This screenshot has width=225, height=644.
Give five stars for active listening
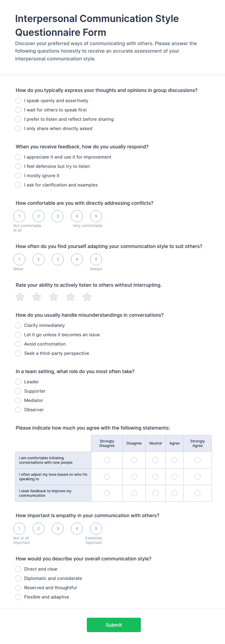(x=87, y=297)
